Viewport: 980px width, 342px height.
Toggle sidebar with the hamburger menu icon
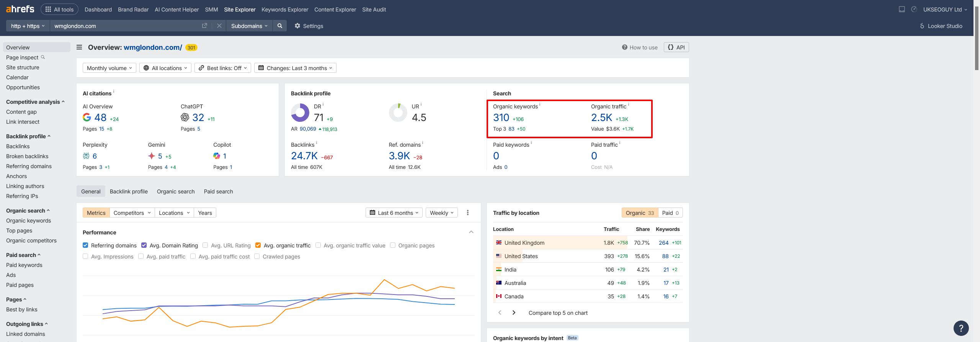[x=79, y=47]
